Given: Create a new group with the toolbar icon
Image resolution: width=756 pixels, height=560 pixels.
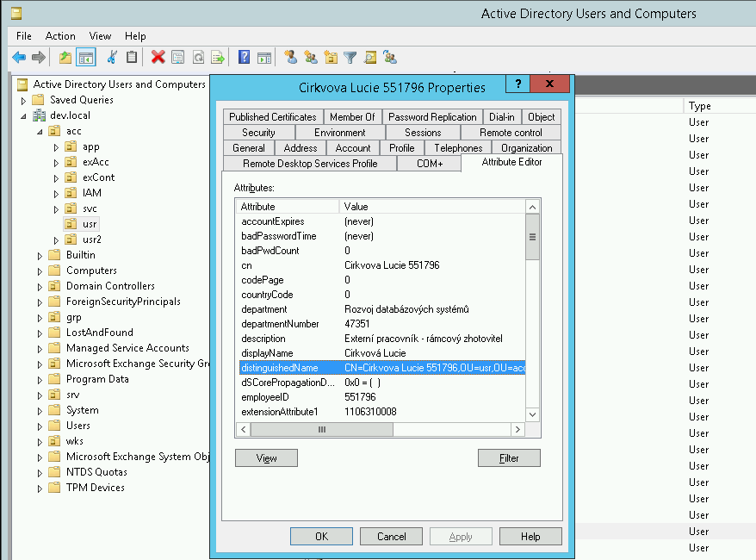Looking at the screenshot, I should [x=311, y=58].
